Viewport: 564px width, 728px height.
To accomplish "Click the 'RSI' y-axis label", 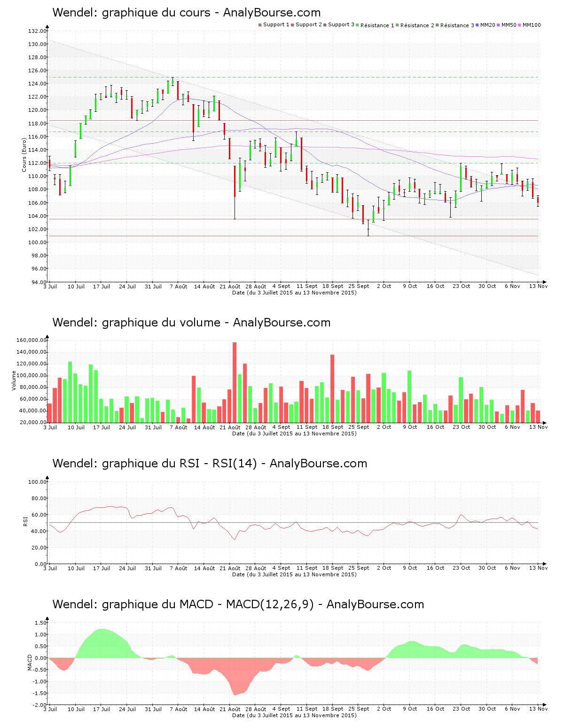I will 25,521.
